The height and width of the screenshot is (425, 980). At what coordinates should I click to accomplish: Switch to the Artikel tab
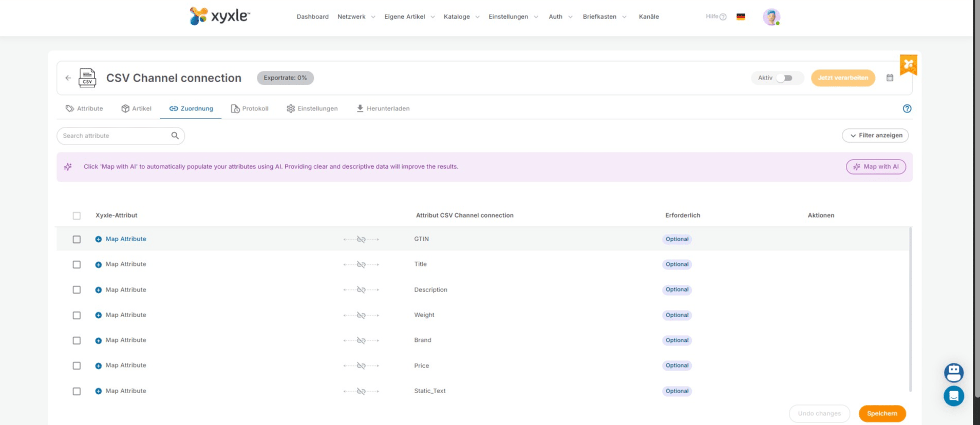(136, 108)
